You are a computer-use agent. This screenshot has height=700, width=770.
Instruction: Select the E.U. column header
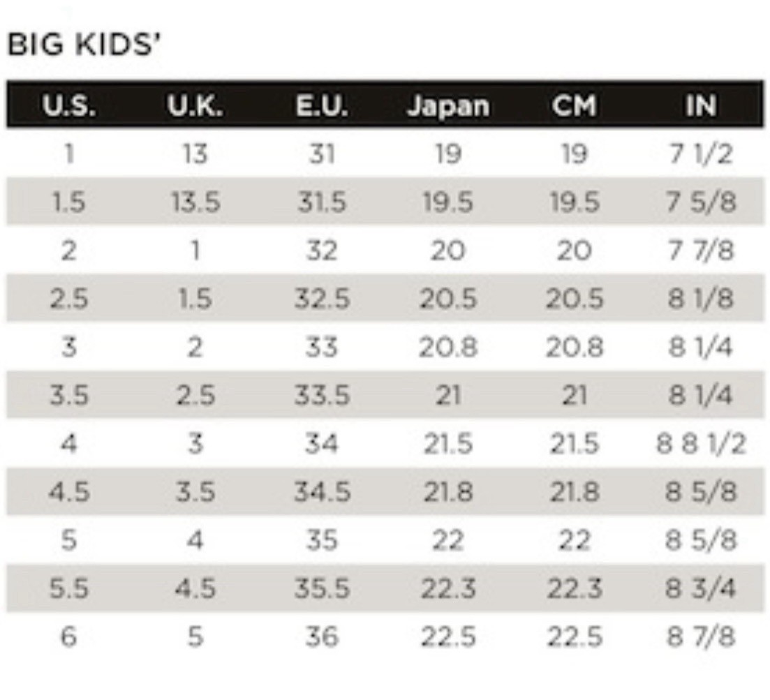[x=322, y=105]
